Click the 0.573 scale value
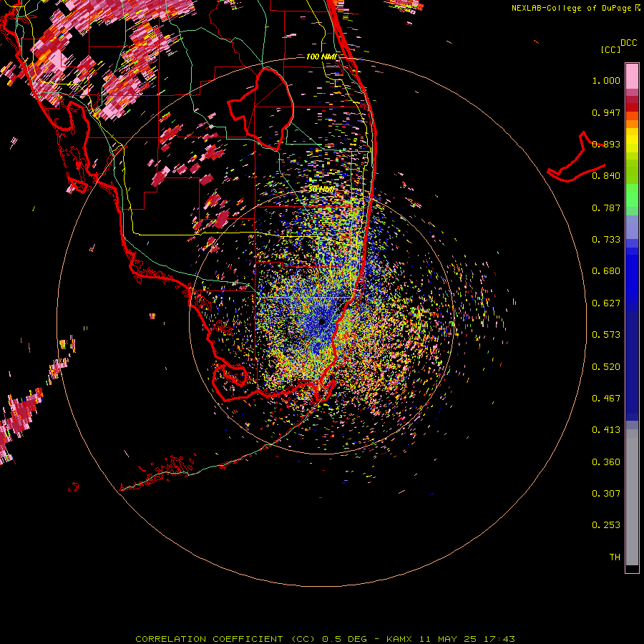The width and height of the screenshot is (644, 644). (606, 335)
